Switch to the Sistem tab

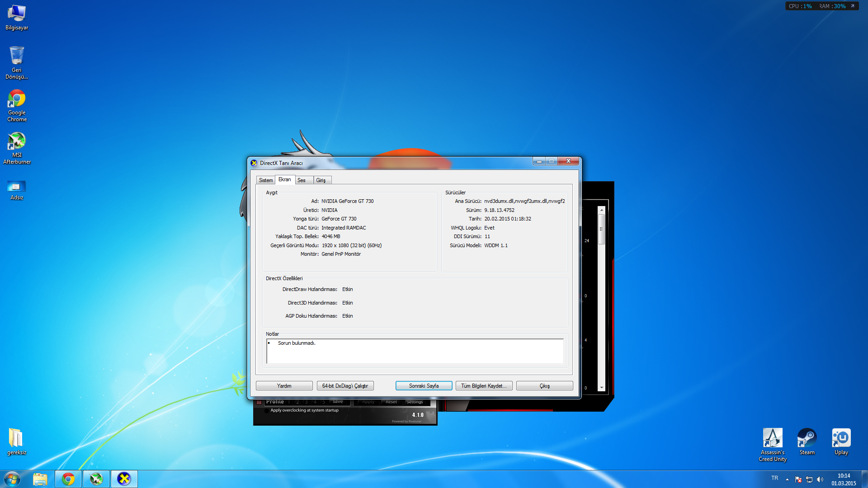(266, 180)
